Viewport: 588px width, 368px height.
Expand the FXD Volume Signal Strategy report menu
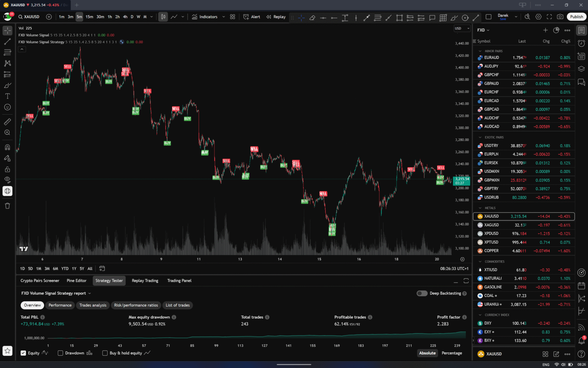[90, 293]
